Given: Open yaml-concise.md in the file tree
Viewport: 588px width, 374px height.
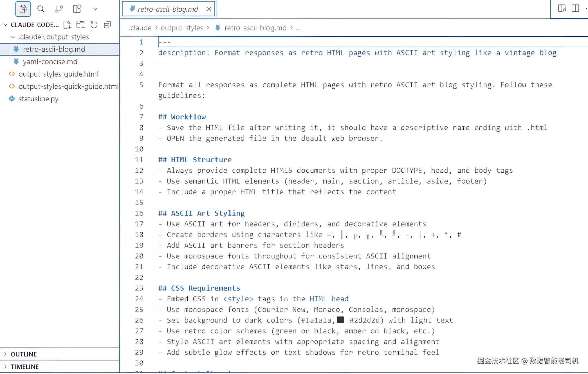Looking at the screenshot, I should [x=50, y=61].
